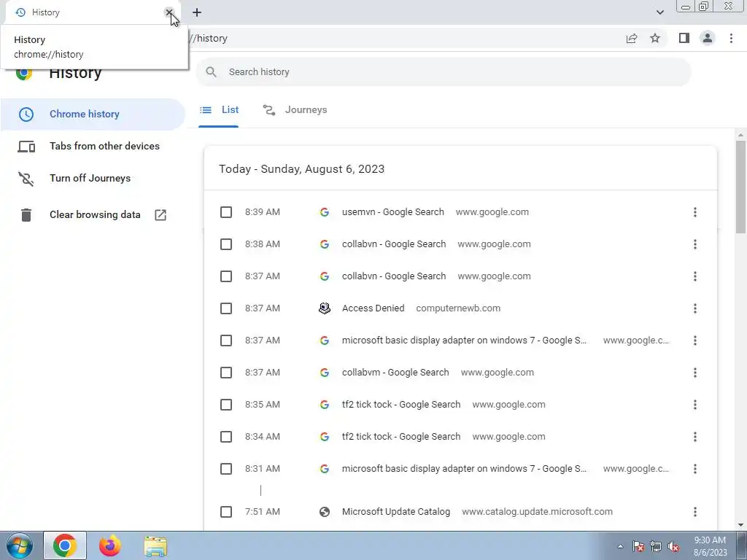Click the network tray icon
Screen dimensions: 747x560
click(x=656, y=547)
